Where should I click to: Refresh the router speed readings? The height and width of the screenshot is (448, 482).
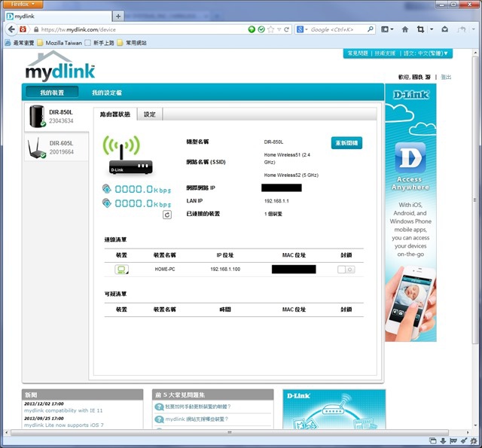(167, 215)
